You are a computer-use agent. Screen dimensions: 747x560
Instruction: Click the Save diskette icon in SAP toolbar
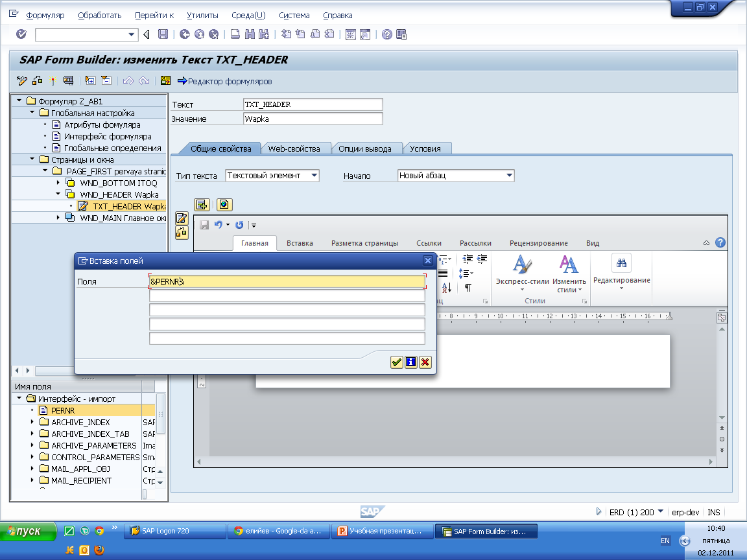click(163, 34)
